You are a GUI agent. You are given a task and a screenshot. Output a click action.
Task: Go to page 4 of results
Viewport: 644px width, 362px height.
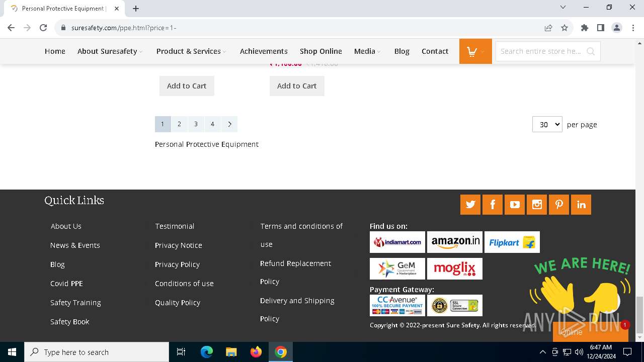point(212,124)
